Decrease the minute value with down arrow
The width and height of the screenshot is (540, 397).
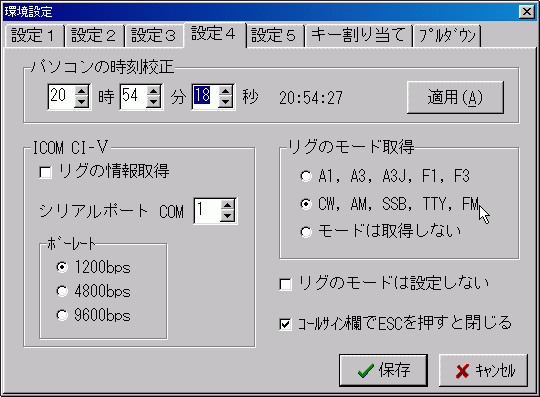[154, 103]
